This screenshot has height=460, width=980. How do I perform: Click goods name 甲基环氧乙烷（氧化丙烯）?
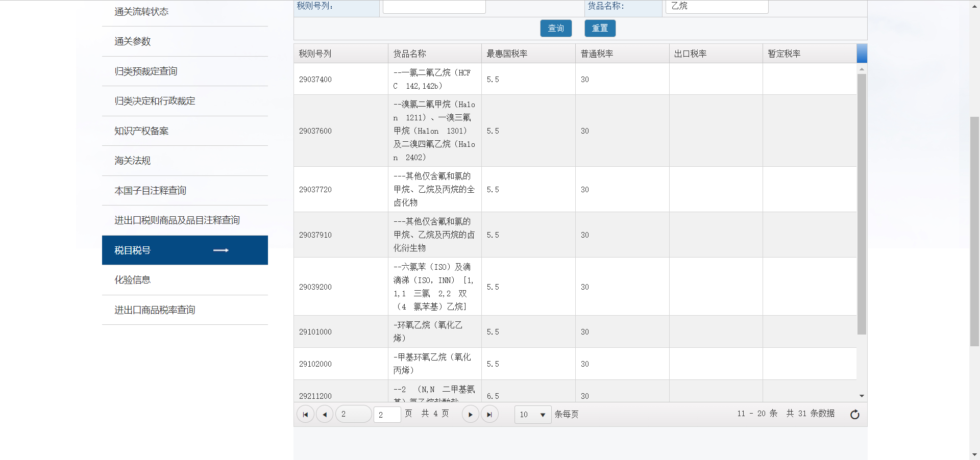tap(432, 364)
